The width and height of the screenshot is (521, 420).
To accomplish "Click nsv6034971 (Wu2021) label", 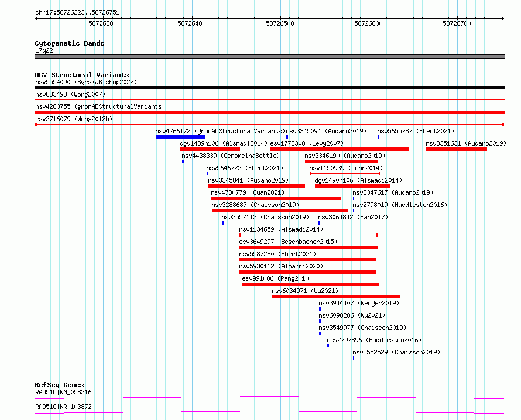I will (304, 291).
